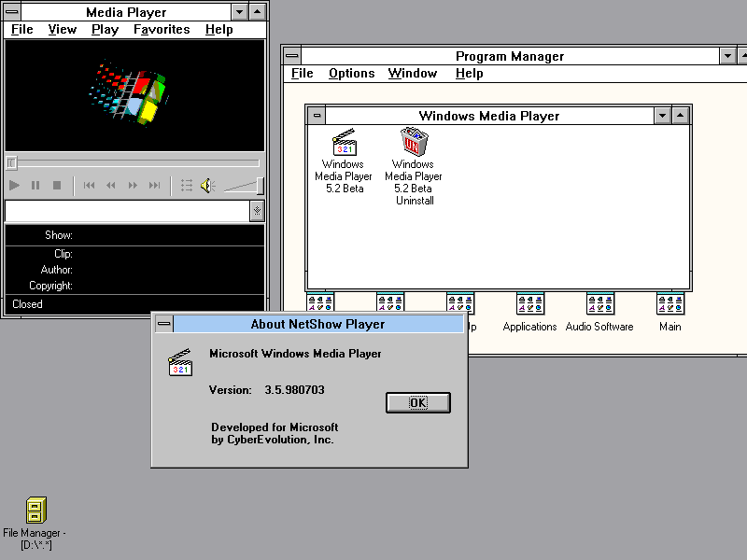The image size is (747, 560).
Task: Expand the clip selection dropdown arrow
Action: coord(257,211)
